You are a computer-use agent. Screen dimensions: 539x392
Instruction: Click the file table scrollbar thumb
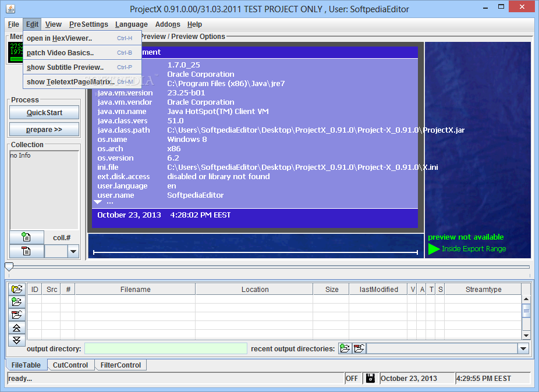pyautogui.click(x=526, y=311)
